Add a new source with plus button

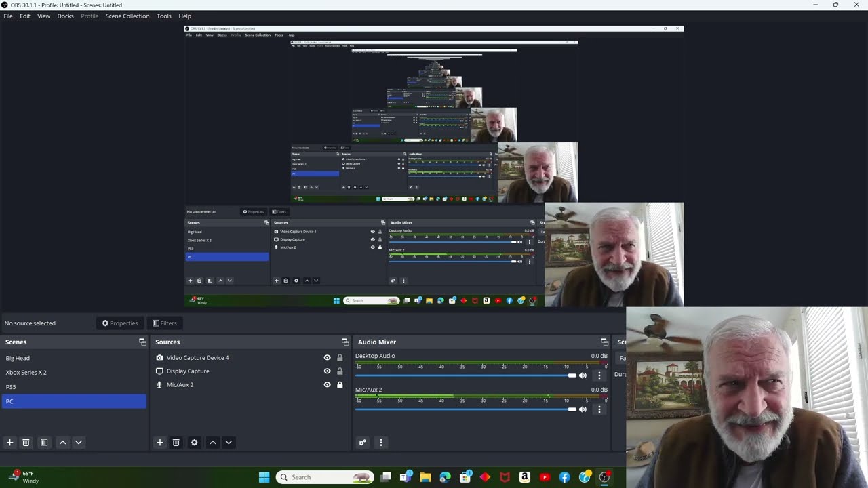tap(160, 443)
